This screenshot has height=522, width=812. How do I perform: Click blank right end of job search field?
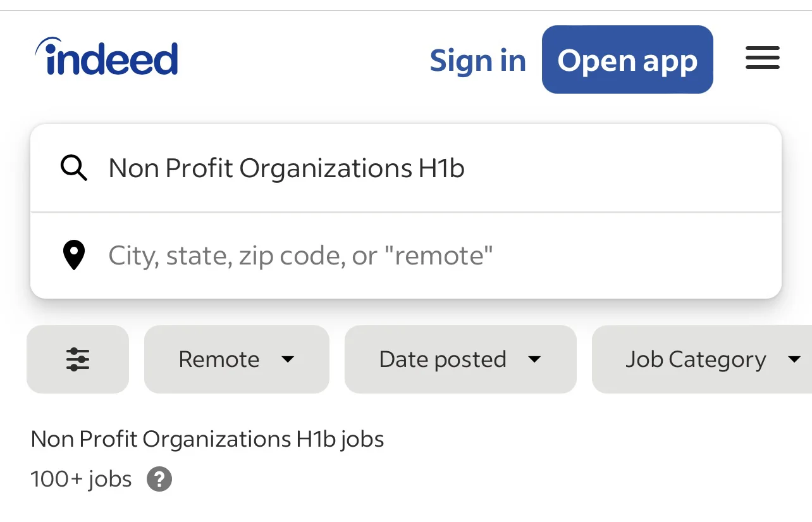[664, 168]
